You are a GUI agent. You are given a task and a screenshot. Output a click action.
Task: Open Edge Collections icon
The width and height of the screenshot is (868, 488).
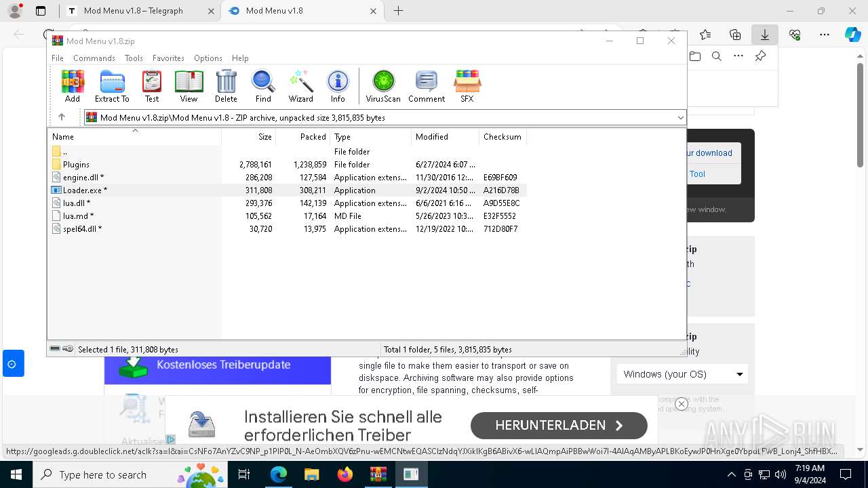tap(735, 35)
